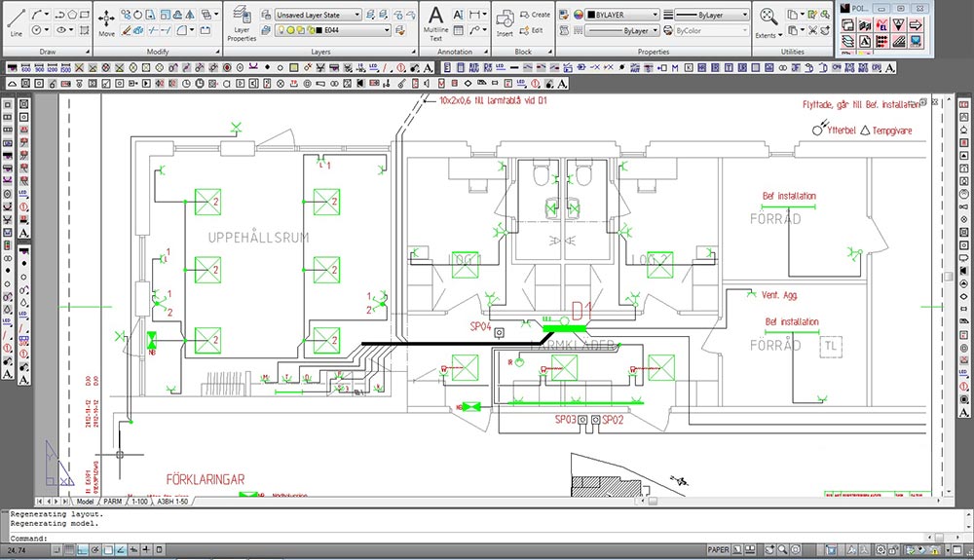Viewport: 974px width, 560px height.
Task: Click the black BYLAYER color swatch
Action: pos(591,15)
